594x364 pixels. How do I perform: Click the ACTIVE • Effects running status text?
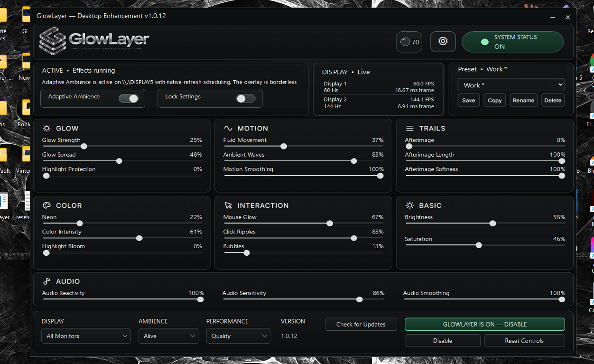(x=78, y=70)
